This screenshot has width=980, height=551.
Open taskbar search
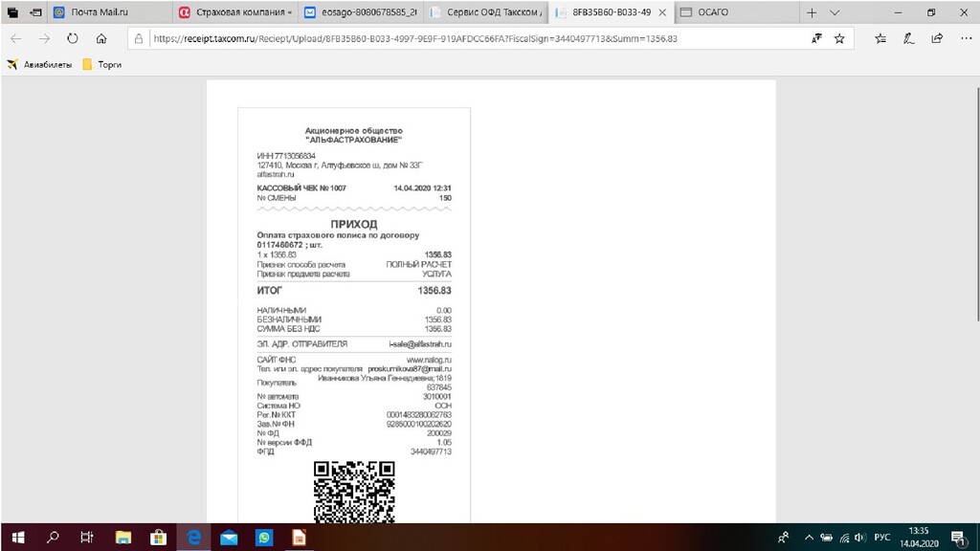(x=54, y=538)
